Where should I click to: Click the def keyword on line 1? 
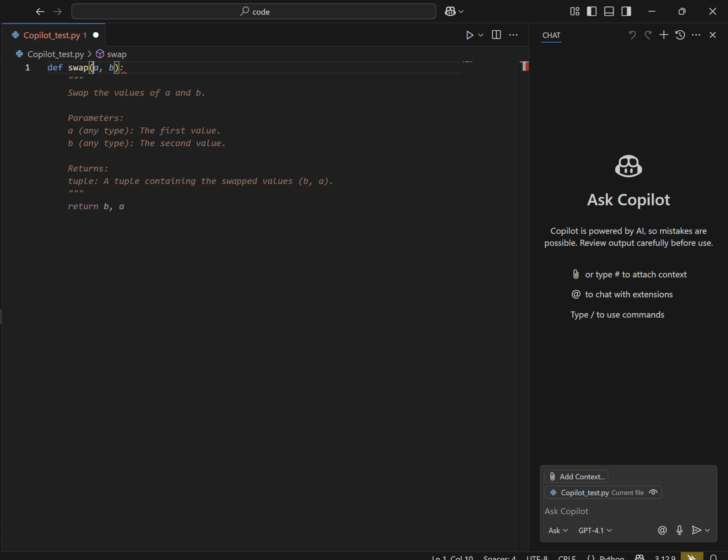pyautogui.click(x=55, y=67)
